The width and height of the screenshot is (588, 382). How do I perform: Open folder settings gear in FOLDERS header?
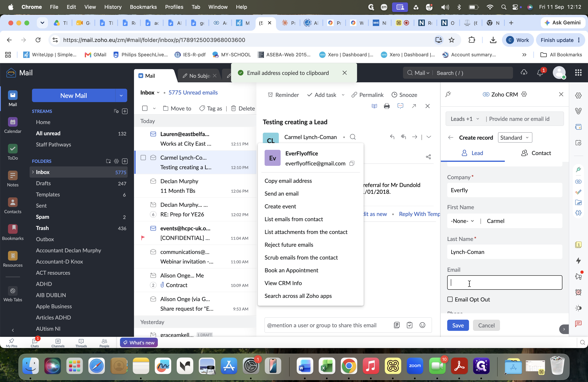[116, 161]
